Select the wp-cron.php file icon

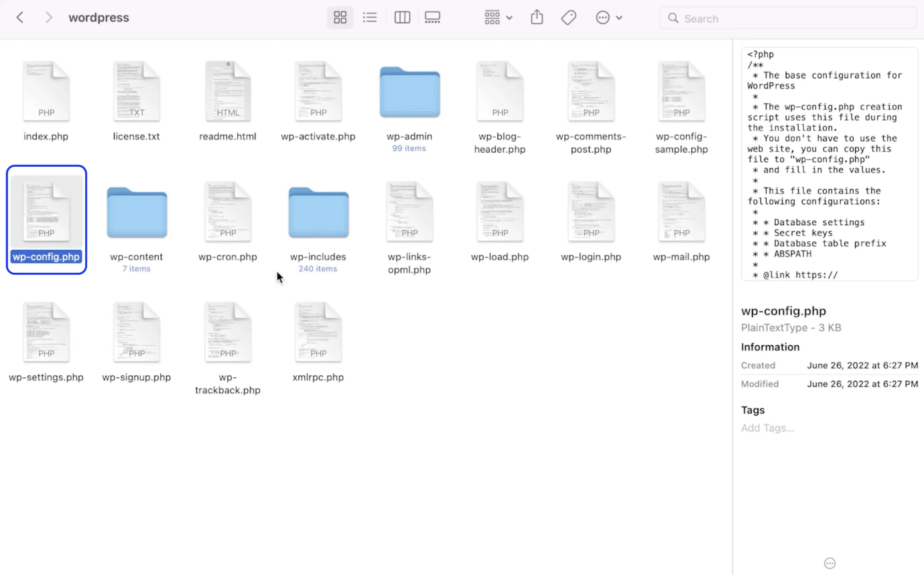click(228, 212)
